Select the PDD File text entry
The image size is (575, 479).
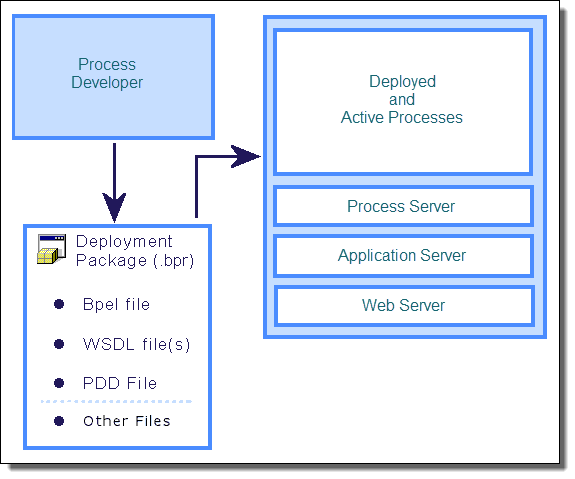click(120, 383)
